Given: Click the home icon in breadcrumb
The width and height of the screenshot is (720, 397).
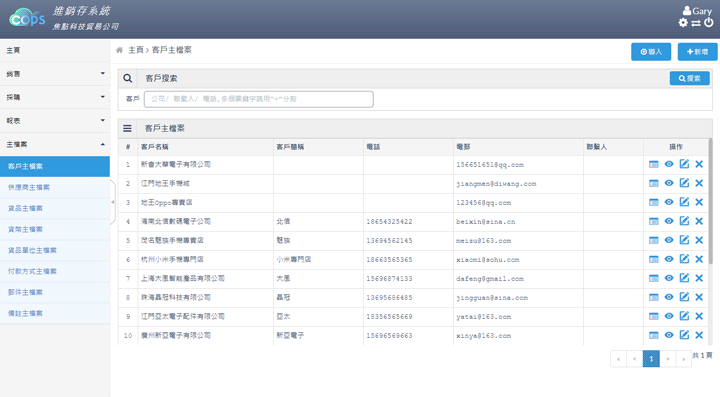Looking at the screenshot, I should [119, 50].
